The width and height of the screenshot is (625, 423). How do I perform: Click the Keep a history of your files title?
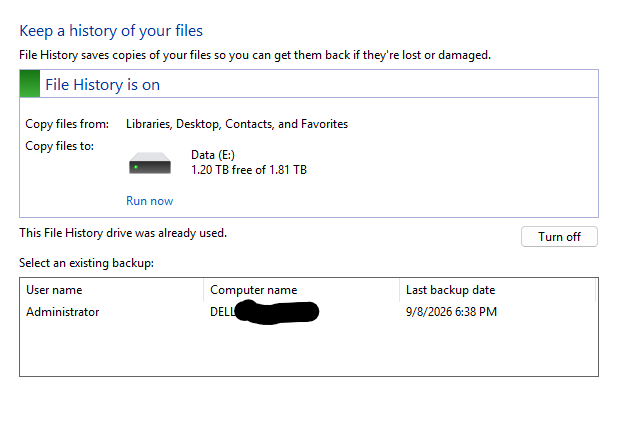111,31
